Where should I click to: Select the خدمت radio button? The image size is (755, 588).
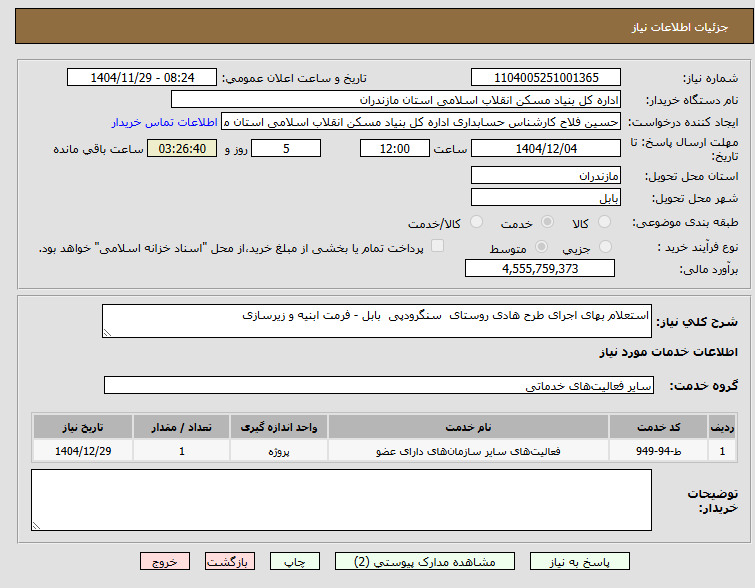547,222
